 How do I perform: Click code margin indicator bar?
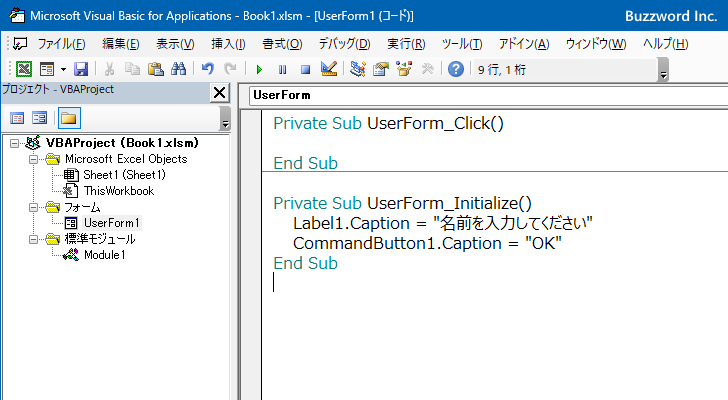coord(251,255)
